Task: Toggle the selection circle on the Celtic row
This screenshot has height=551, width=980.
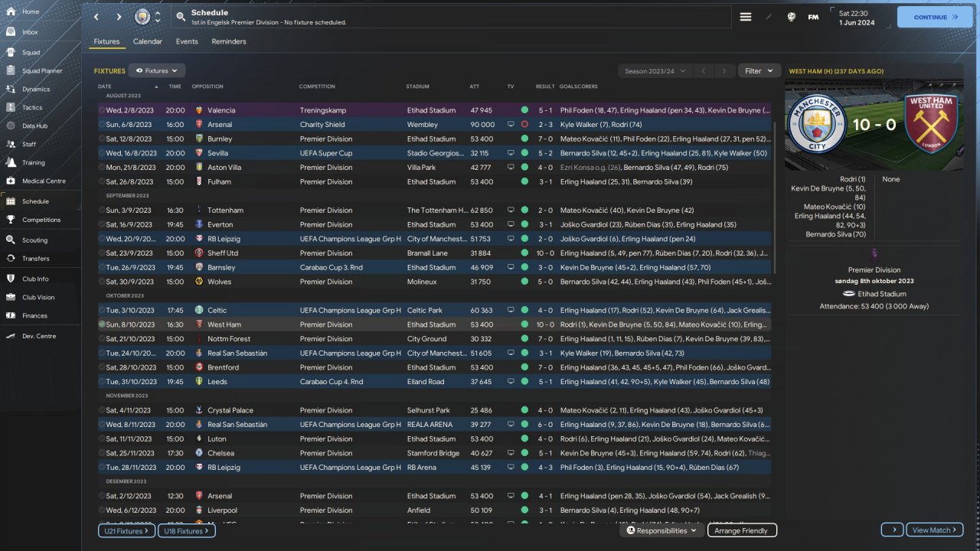Action: (102, 310)
